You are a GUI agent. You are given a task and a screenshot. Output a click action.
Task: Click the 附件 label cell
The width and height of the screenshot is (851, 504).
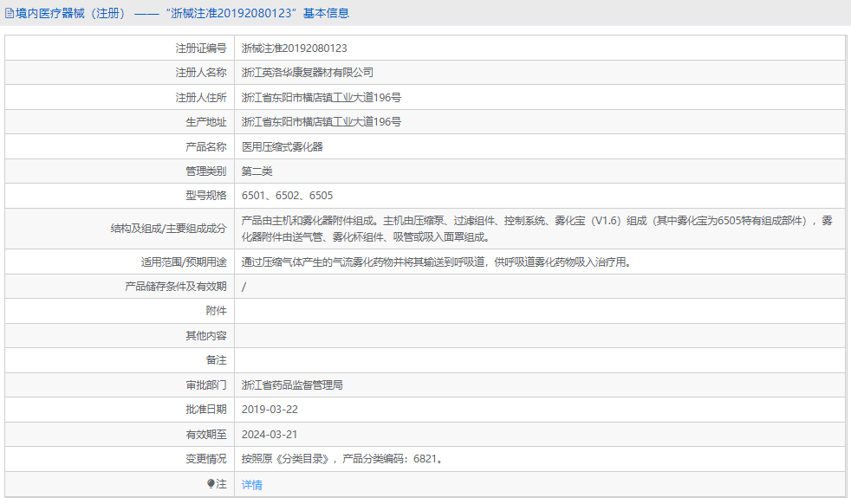pos(120,311)
